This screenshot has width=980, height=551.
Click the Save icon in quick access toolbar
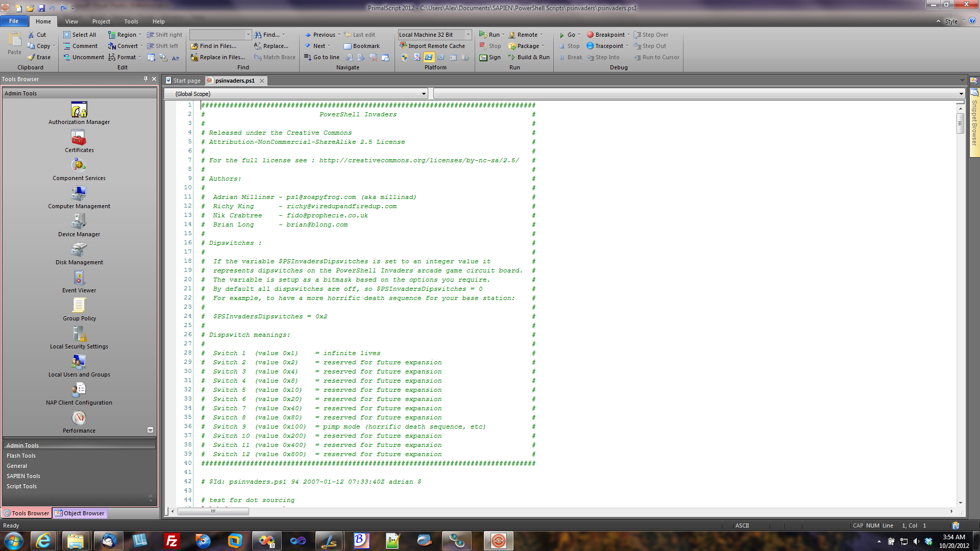coord(41,8)
